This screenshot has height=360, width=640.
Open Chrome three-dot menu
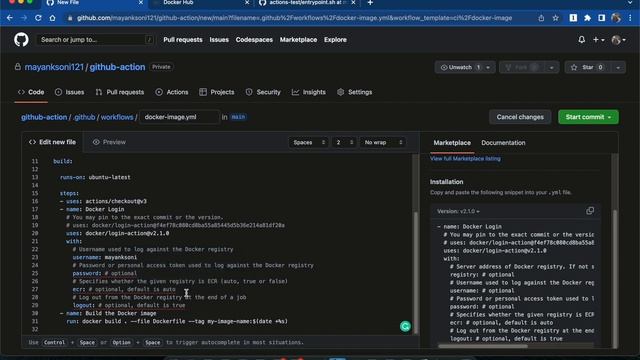tap(631, 18)
